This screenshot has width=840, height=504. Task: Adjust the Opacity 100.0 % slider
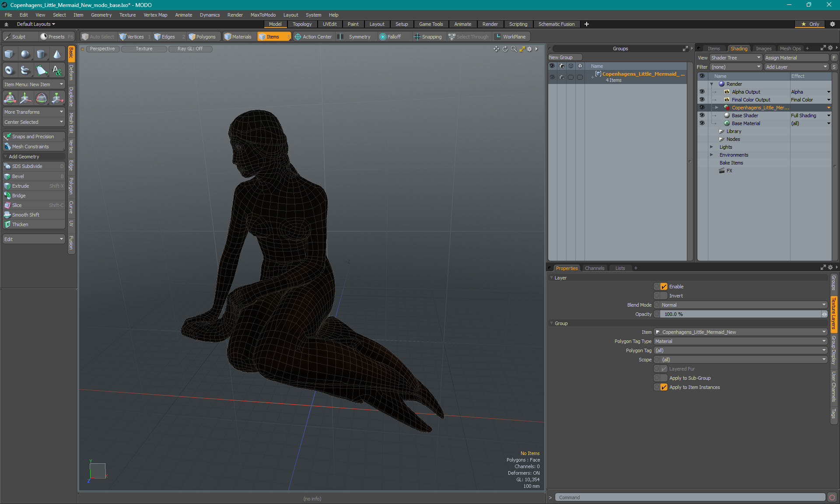pyautogui.click(x=740, y=314)
